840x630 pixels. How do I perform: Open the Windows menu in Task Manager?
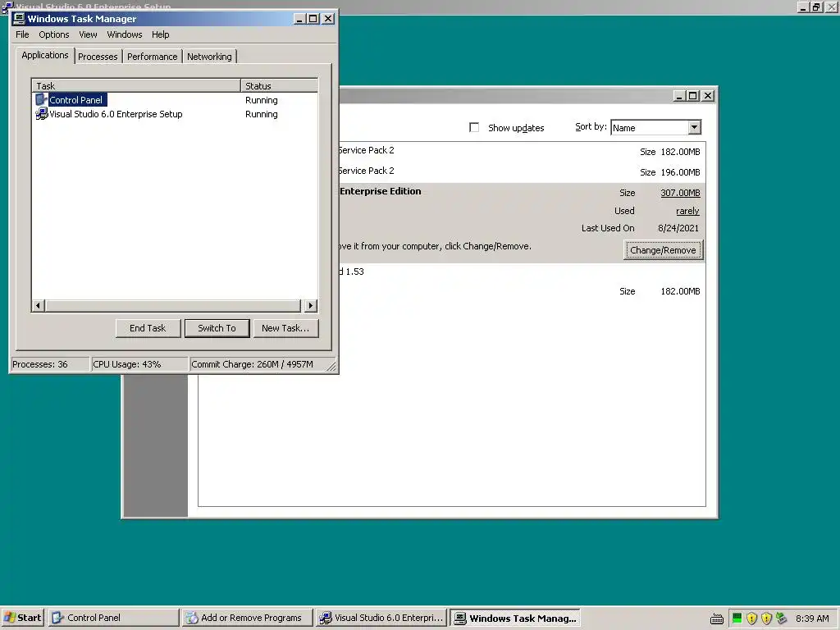tap(125, 34)
